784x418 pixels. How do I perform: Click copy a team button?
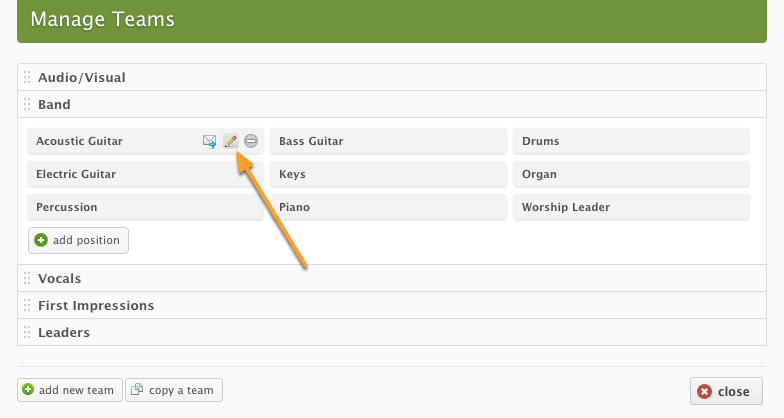(174, 390)
